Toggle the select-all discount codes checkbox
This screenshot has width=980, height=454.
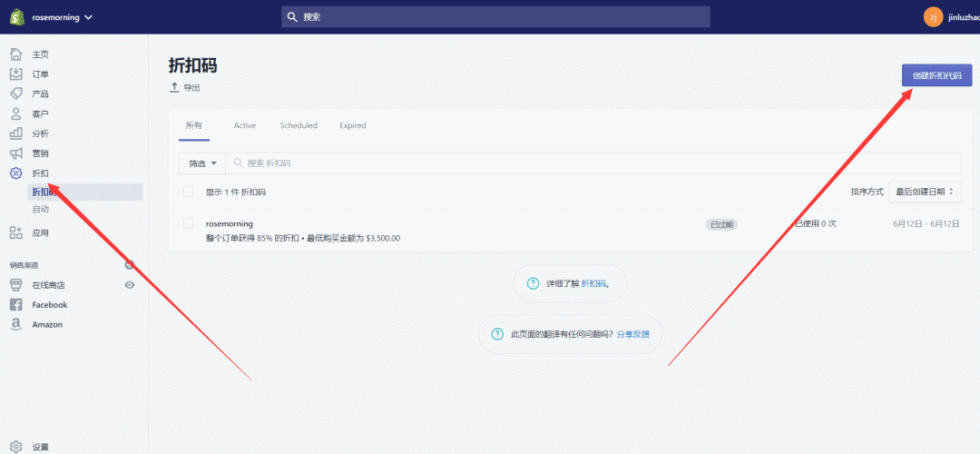click(x=189, y=192)
